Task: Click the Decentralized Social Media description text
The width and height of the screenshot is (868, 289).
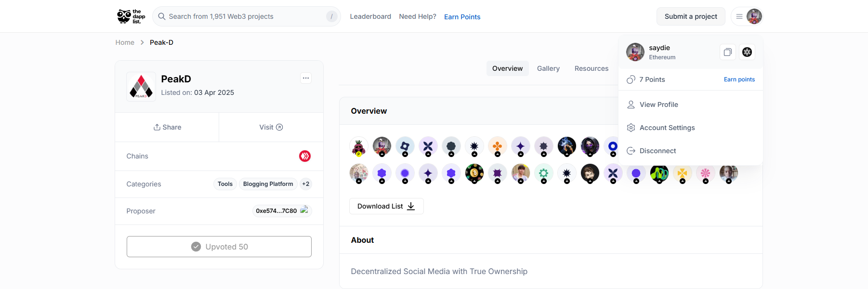Action: pyautogui.click(x=439, y=272)
